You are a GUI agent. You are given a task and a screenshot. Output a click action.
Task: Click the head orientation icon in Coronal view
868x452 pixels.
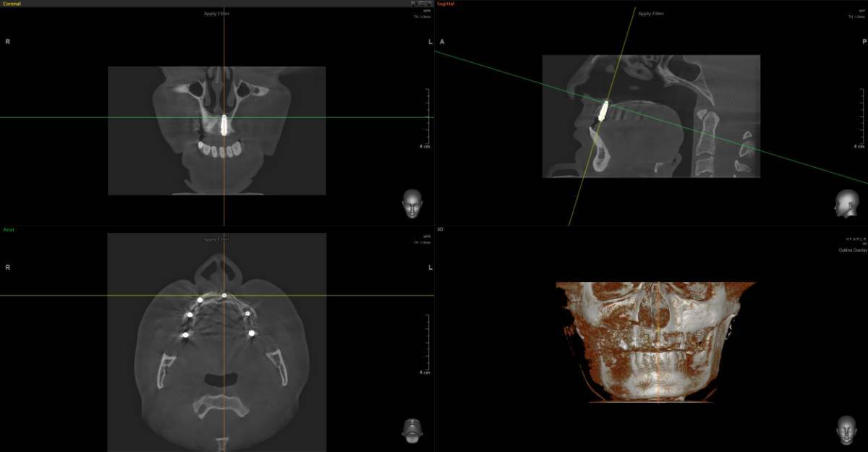[412, 203]
